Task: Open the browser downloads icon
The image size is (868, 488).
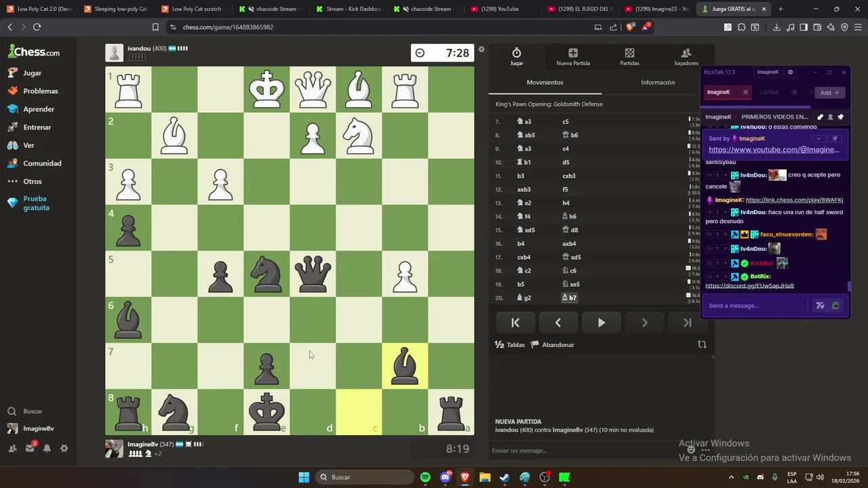Action: tap(776, 27)
